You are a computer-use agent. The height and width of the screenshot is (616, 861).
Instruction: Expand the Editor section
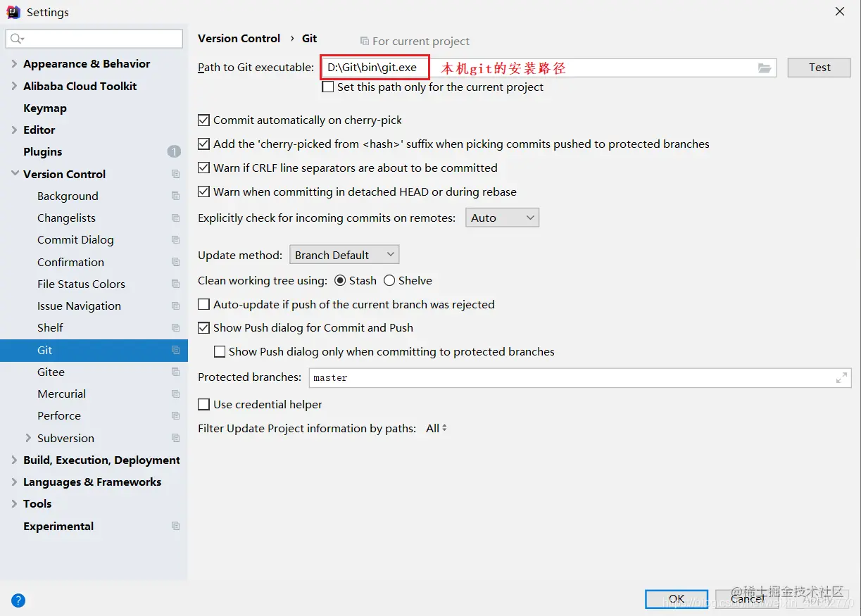pyautogui.click(x=14, y=130)
